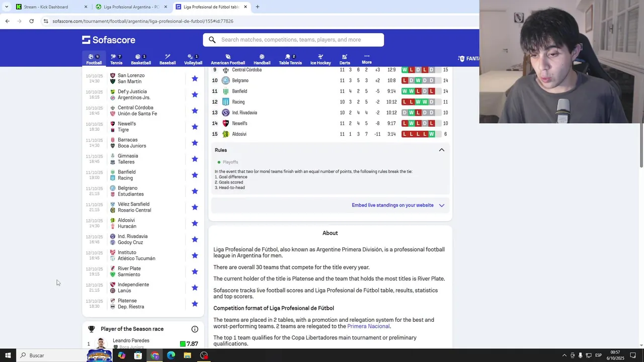
Task: Expand the More sports menu
Action: [x=367, y=59]
